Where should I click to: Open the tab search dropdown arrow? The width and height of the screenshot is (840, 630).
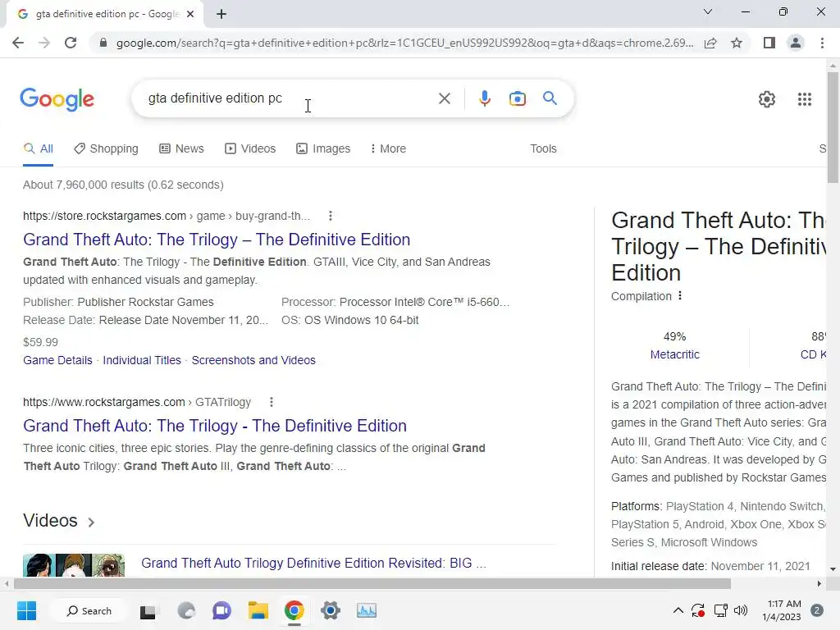coord(708,11)
